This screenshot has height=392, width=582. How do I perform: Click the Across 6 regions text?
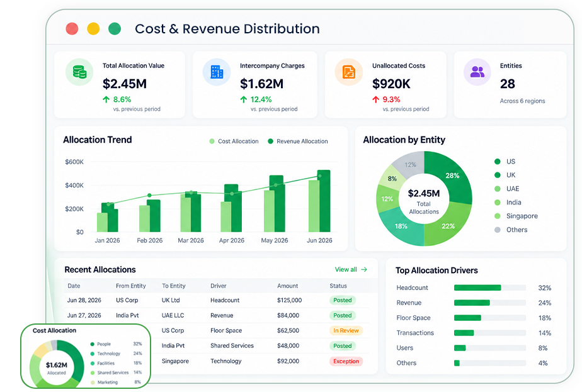click(522, 101)
